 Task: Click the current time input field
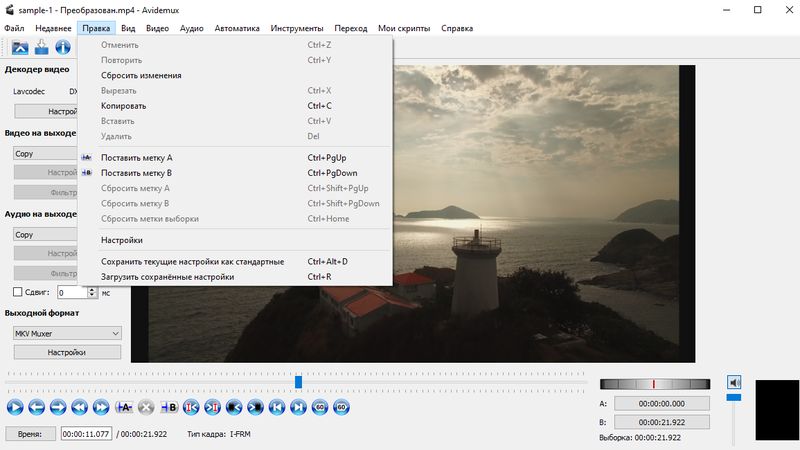tap(87, 434)
